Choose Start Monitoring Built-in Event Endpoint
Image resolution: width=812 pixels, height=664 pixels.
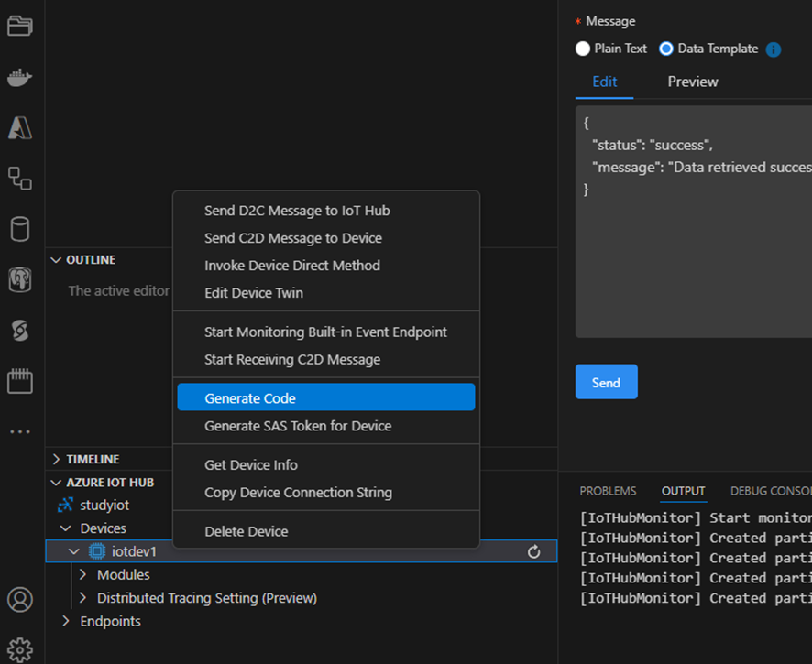coord(325,332)
